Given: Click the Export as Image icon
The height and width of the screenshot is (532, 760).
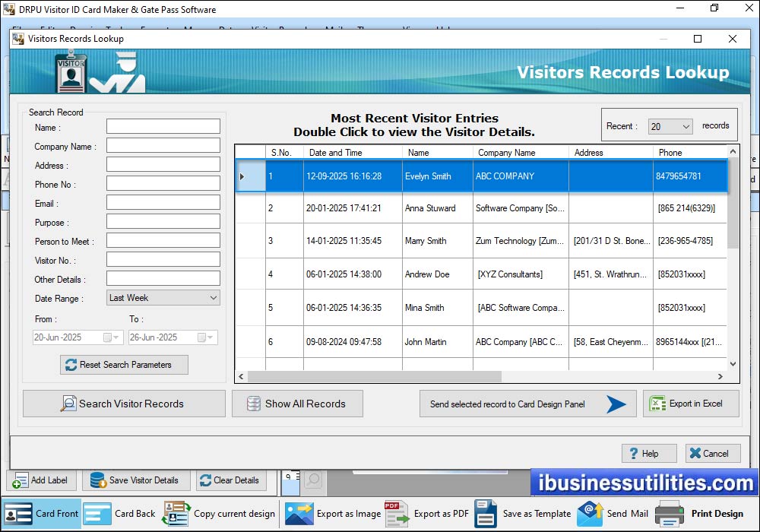Looking at the screenshot, I should [298, 515].
